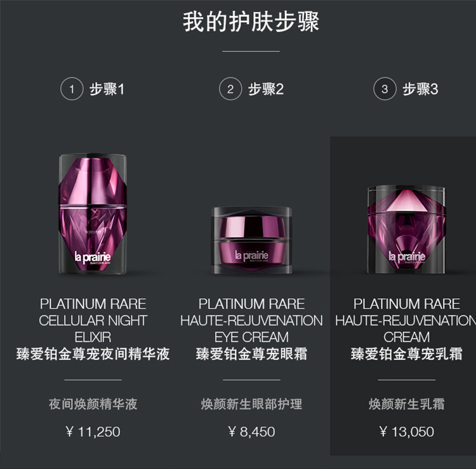Select the 步骤3 label
The height and width of the screenshot is (469, 476).
point(420,89)
